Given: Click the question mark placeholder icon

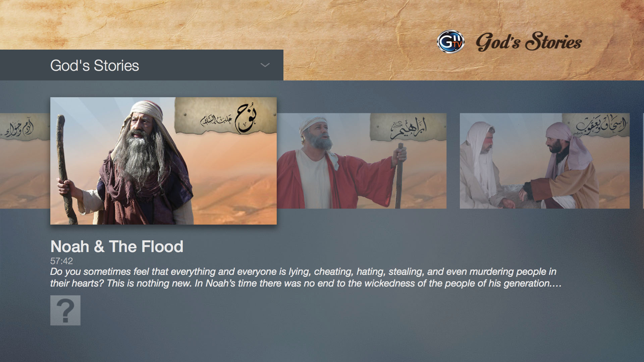Looking at the screenshot, I should coord(65,310).
